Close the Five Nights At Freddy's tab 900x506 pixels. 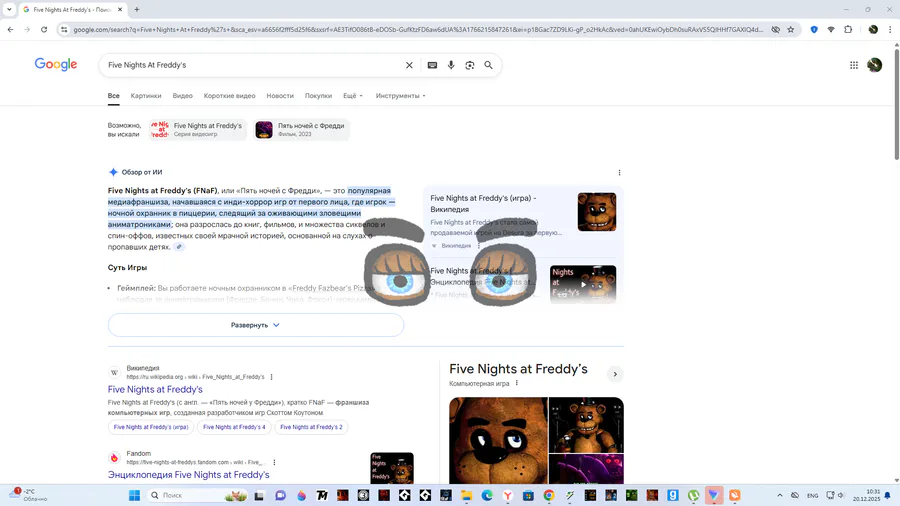click(120, 9)
